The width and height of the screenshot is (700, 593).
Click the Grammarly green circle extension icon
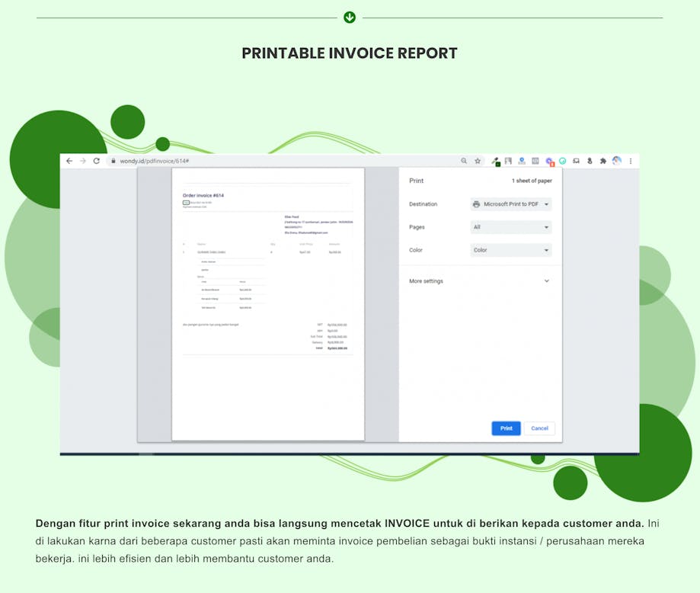tap(563, 161)
